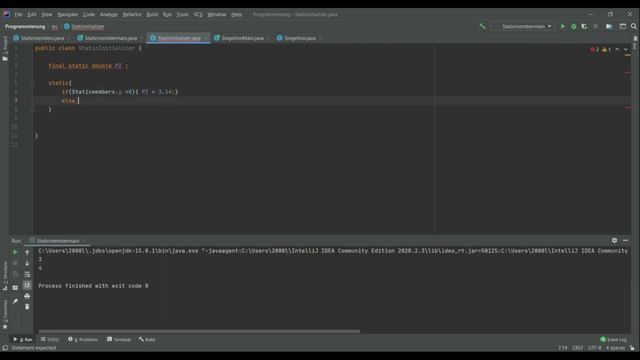Click horizontal scrollbar in Run console
The height and width of the screenshot is (360, 640).
(x=199, y=331)
